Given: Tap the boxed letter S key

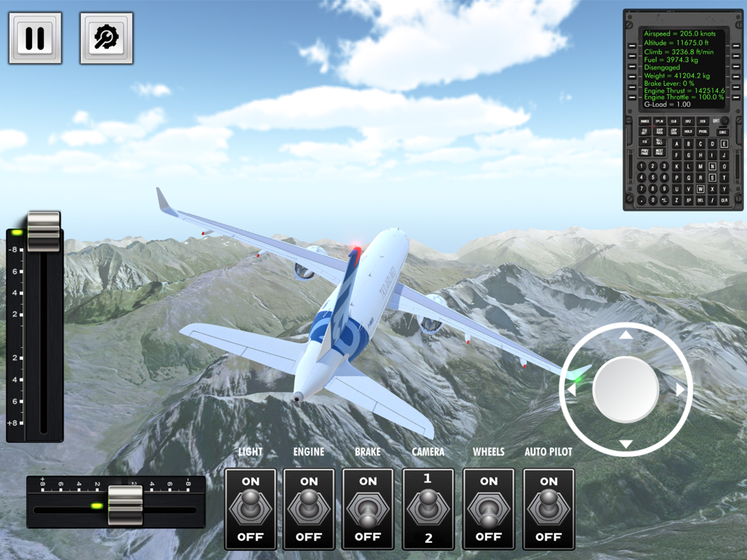Looking at the screenshot, I should pyautogui.click(x=712, y=178).
